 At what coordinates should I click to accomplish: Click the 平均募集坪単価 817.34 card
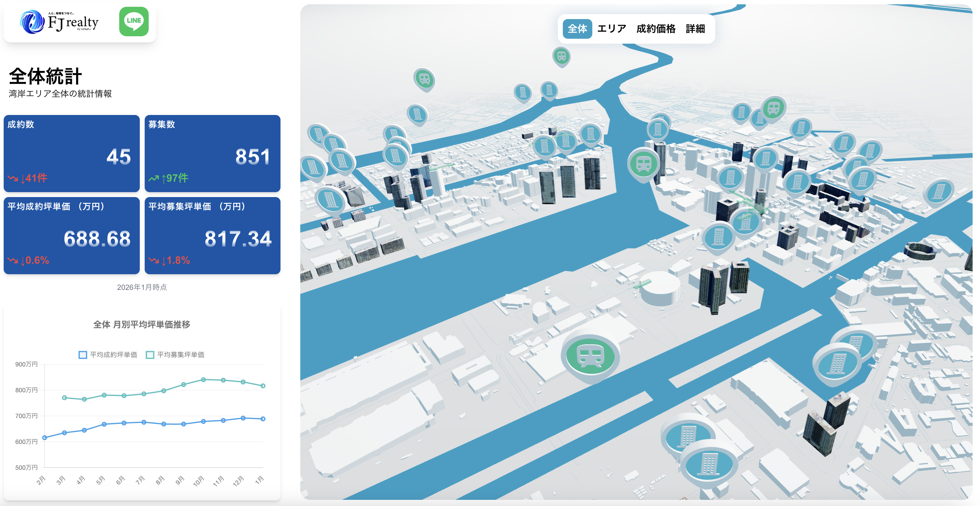coord(212,235)
